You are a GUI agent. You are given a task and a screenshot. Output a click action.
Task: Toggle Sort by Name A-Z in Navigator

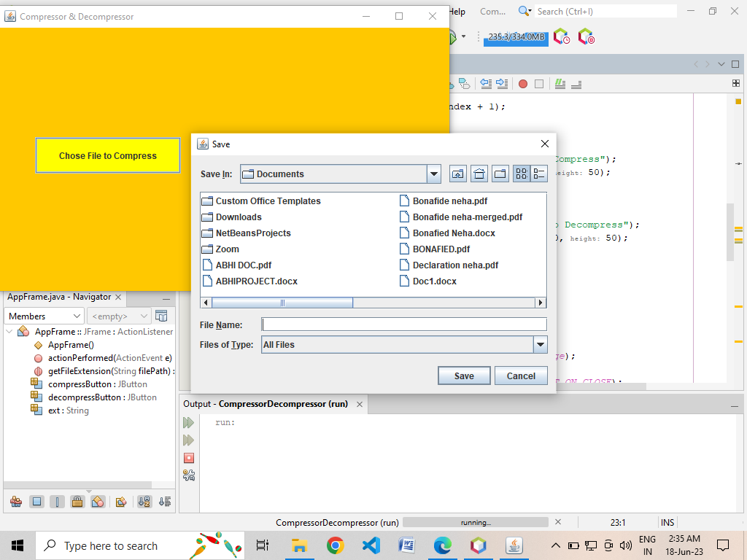pyautogui.click(x=144, y=502)
